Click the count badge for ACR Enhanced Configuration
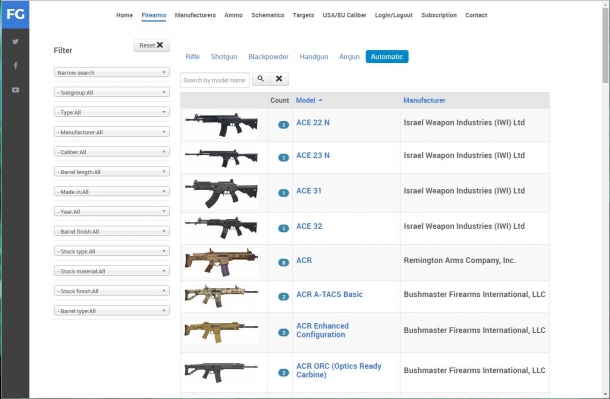The image size is (610, 399). pos(283,332)
